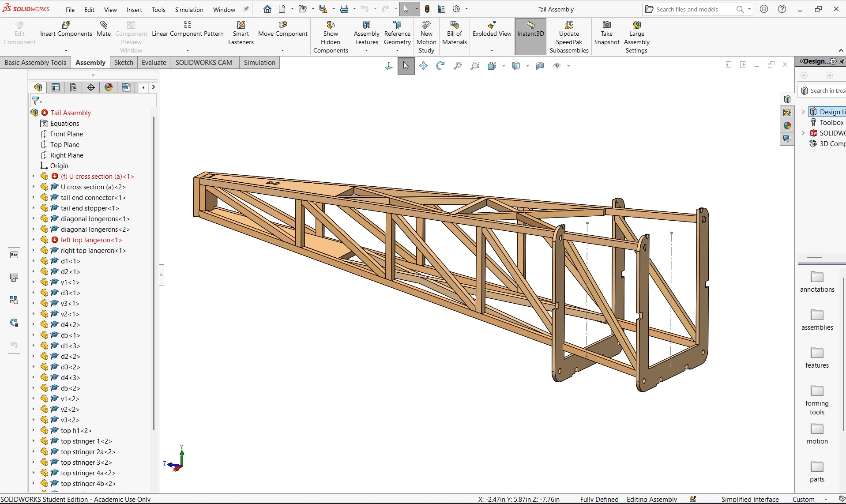Viewport: 846px width, 504px height.
Task: Open Assembly Features dropdown arrow
Action: [x=366, y=51]
